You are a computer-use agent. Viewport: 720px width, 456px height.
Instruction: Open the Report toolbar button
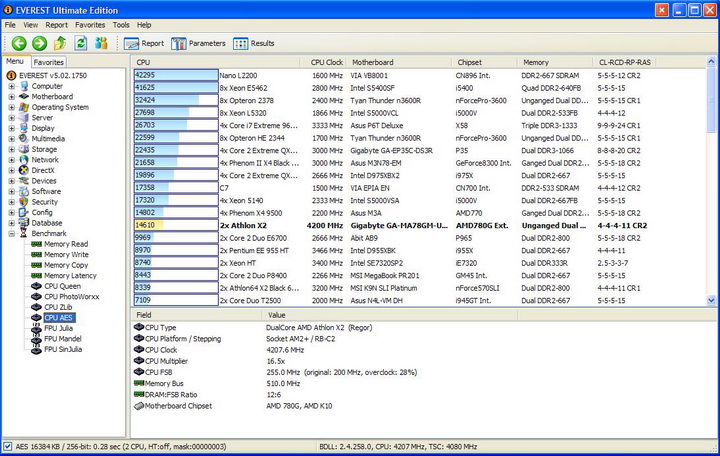(x=144, y=44)
